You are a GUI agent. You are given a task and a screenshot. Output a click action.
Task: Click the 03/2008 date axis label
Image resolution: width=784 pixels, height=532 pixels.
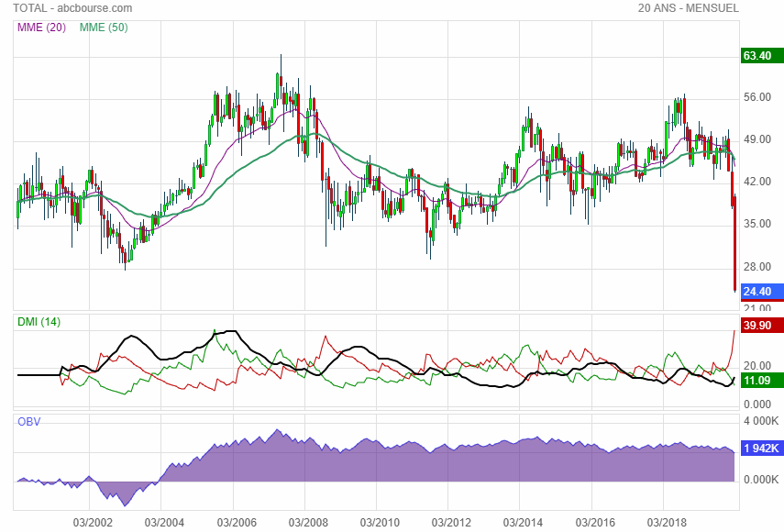[x=308, y=523]
